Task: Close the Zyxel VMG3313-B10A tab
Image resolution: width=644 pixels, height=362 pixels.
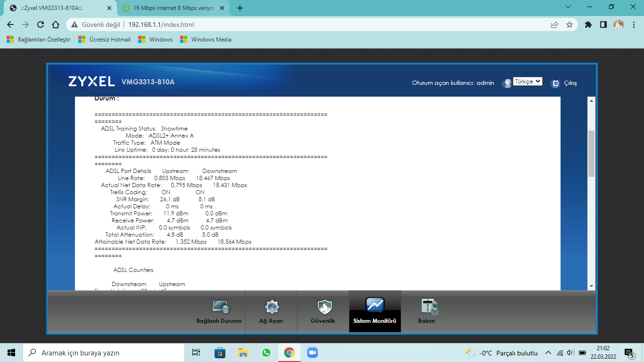Action: tap(109, 8)
